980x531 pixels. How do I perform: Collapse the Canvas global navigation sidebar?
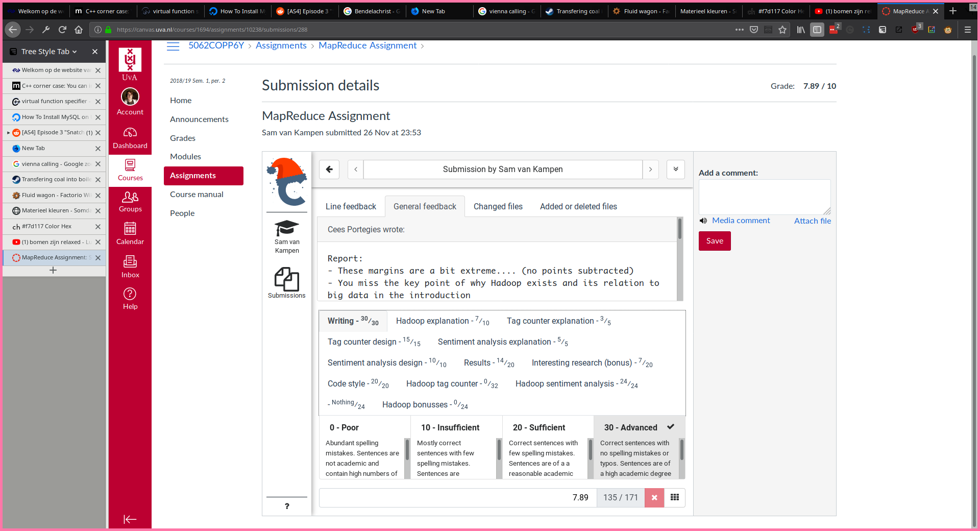coord(130,519)
